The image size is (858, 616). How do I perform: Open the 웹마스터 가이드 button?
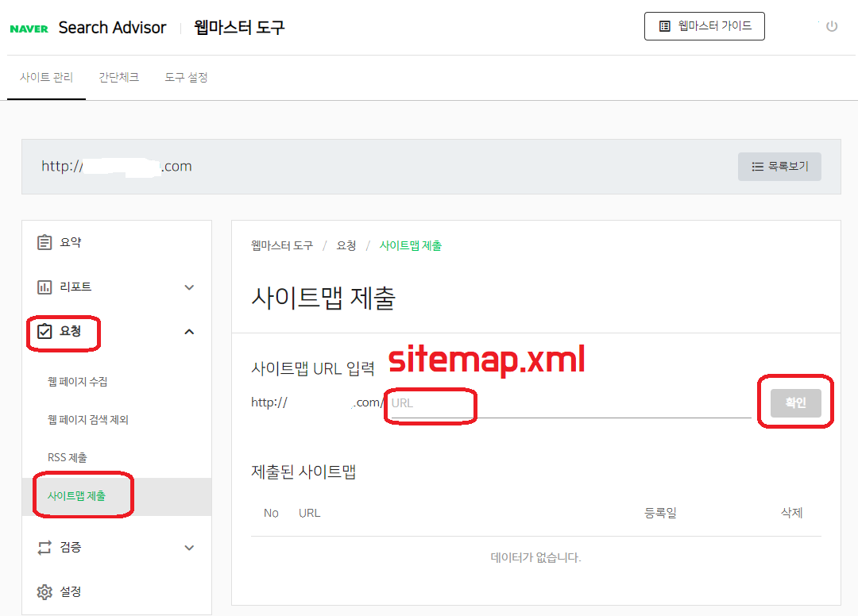[704, 26]
